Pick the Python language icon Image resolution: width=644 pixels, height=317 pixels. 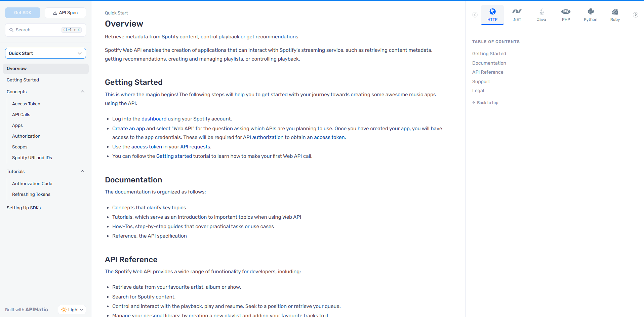click(591, 12)
